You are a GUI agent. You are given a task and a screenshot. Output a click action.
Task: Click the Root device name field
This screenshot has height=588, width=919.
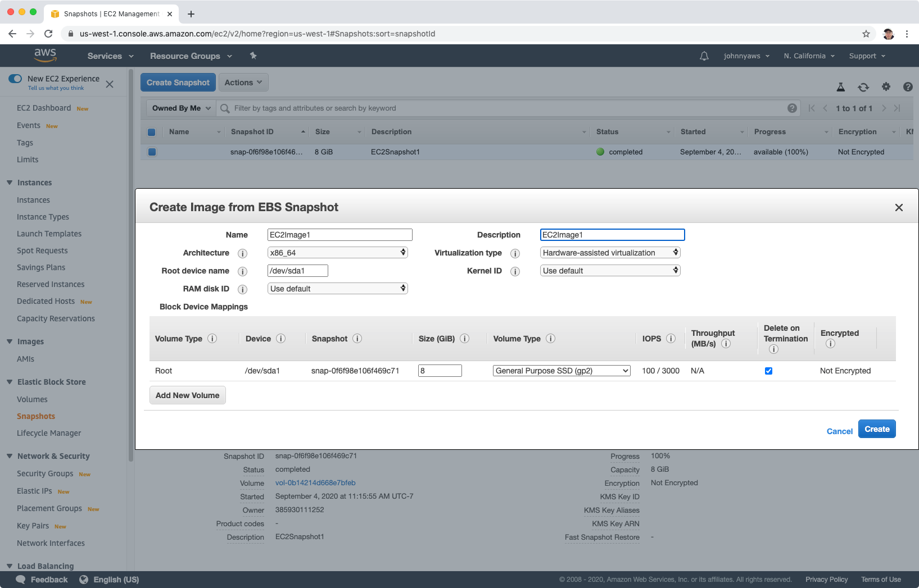[298, 271]
